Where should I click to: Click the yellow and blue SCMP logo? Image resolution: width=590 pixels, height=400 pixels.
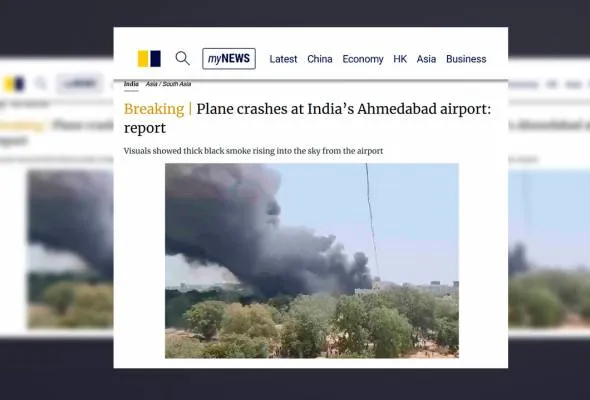tap(149, 59)
